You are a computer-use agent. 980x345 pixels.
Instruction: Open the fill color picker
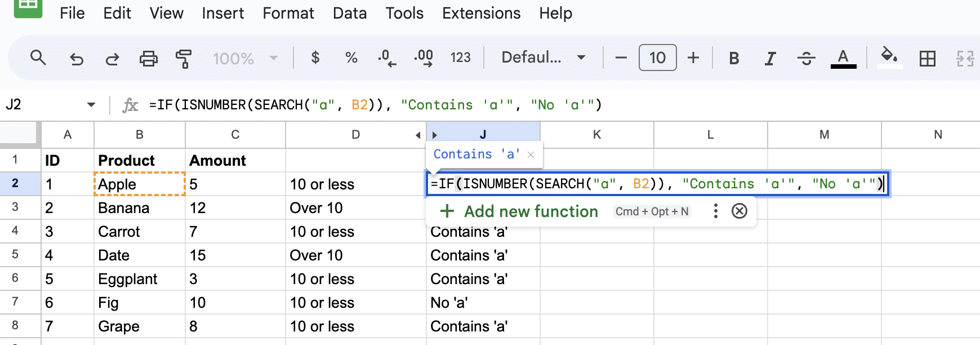click(x=889, y=57)
